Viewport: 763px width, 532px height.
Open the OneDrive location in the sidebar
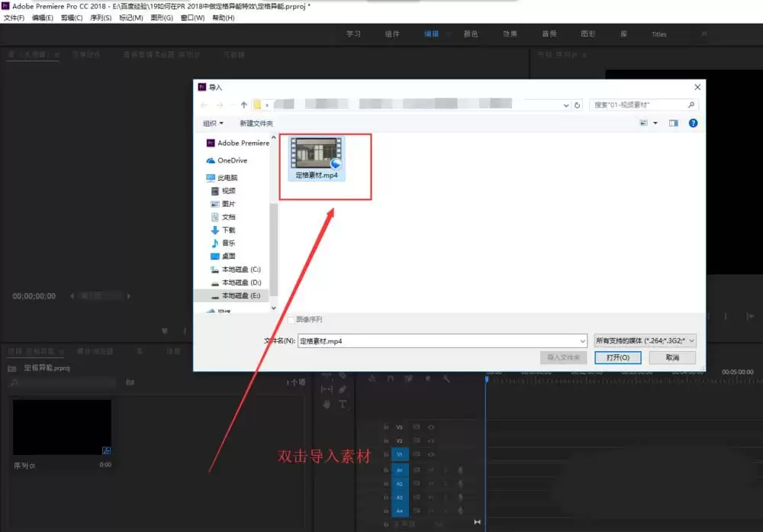pyautogui.click(x=232, y=160)
